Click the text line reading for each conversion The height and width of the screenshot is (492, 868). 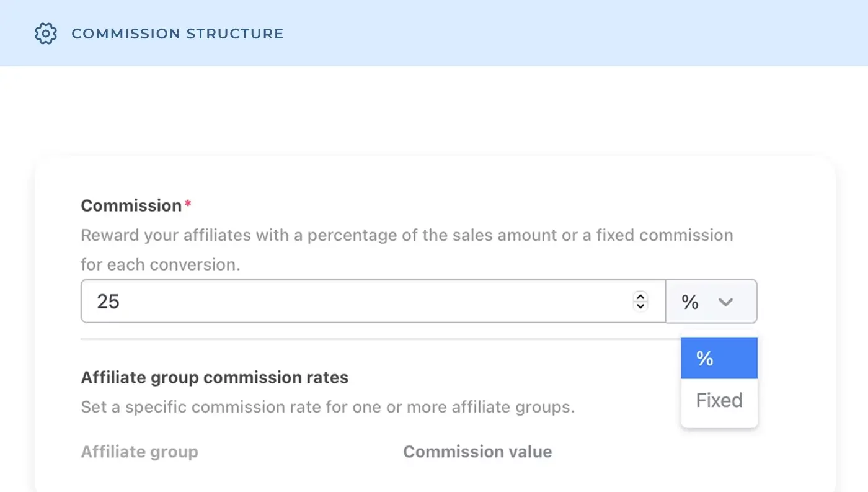click(x=160, y=265)
